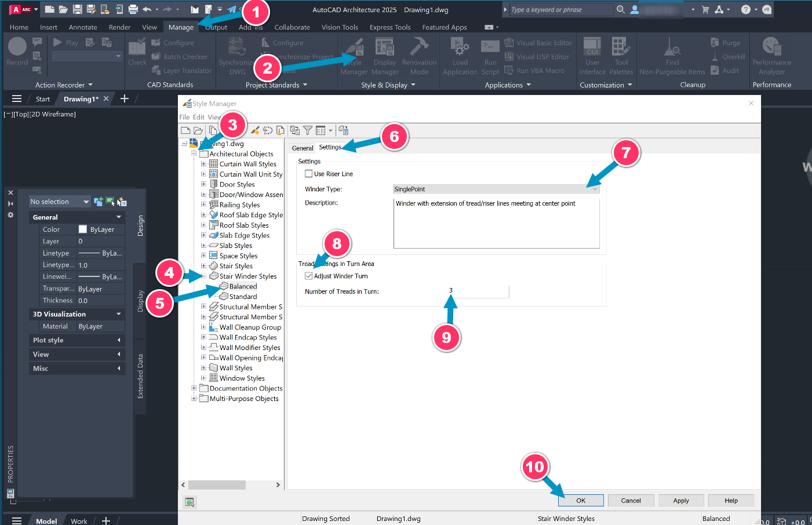Click the Record action macro icon
The image size is (812, 525).
17,47
